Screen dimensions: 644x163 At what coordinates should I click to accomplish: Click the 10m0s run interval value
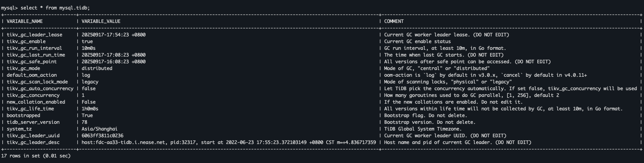coord(88,48)
